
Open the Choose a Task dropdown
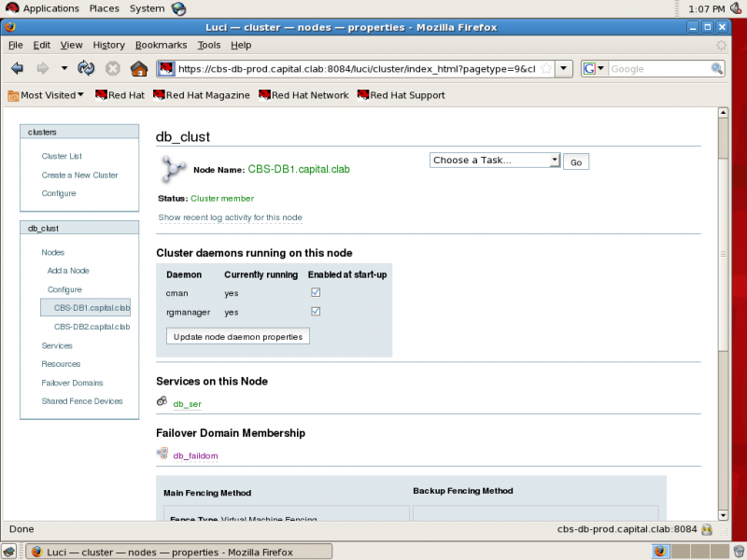point(495,160)
